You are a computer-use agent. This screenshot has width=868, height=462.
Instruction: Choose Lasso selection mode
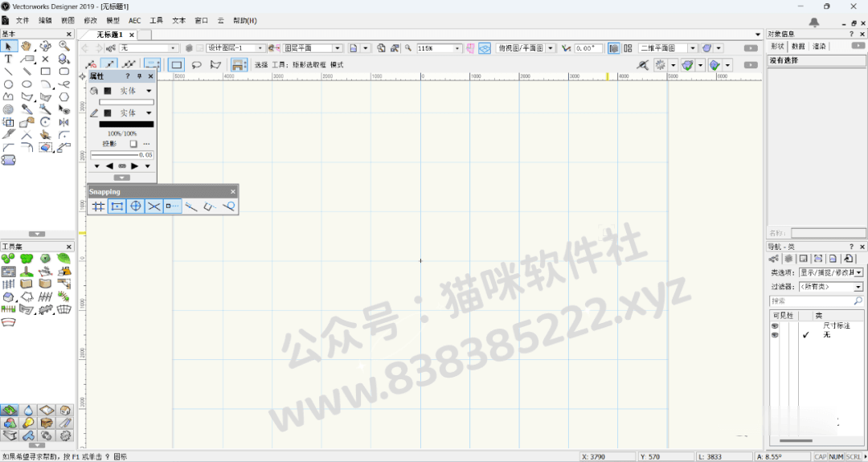[x=197, y=65]
